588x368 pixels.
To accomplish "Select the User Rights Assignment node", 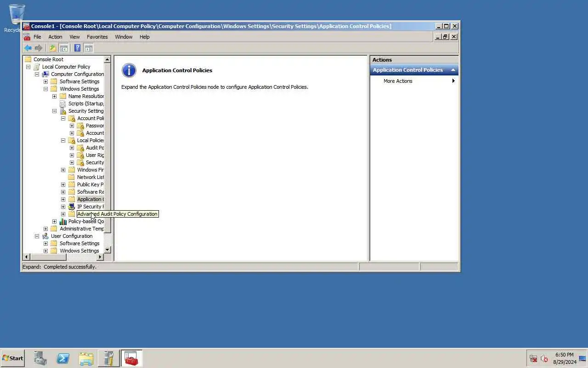I will click(95, 155).
